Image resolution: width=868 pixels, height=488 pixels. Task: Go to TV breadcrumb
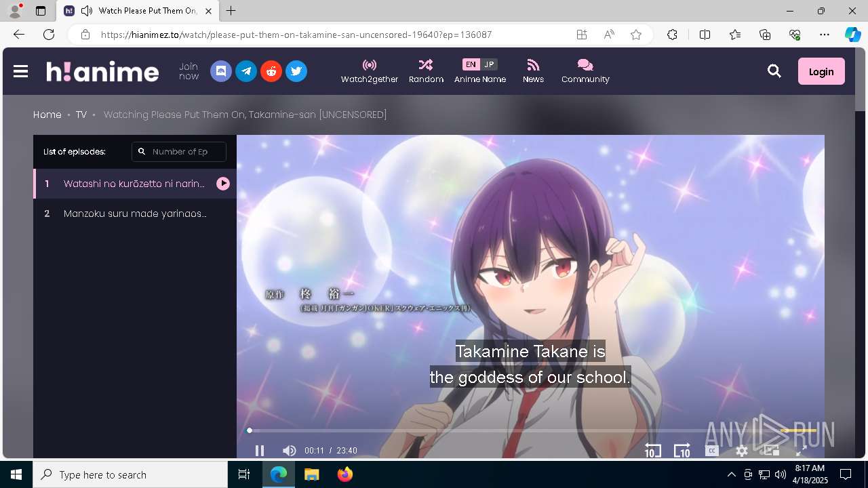point(81,115)
